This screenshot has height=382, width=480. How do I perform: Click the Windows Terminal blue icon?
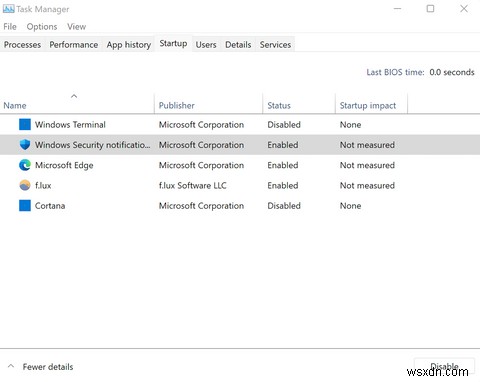coord(25,124)
